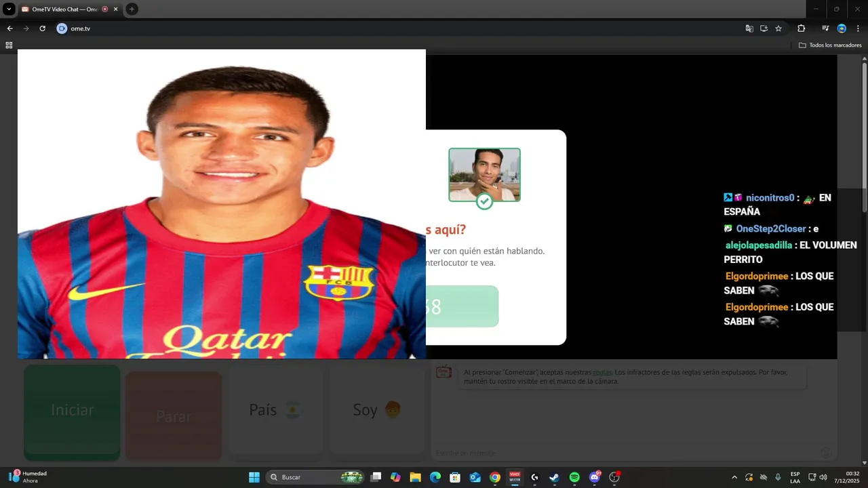Open the Chrome profile avatar
This screenshot has width=868, height=488.
842,28
